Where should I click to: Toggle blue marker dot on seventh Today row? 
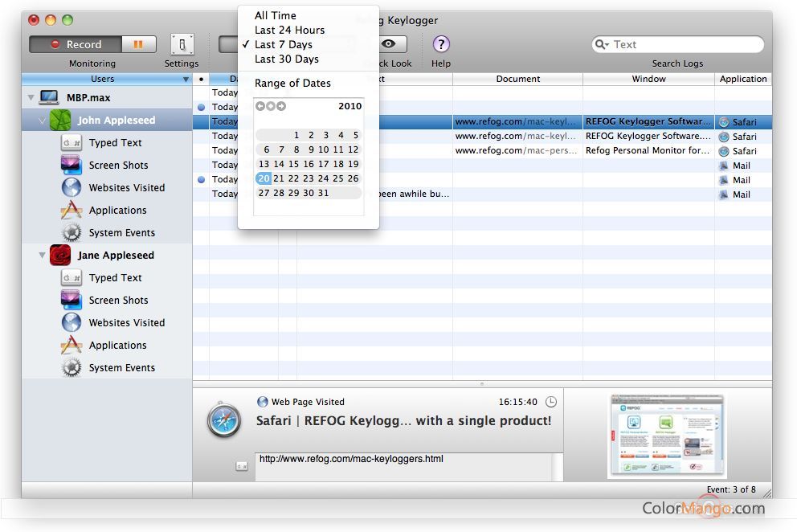click(202, 179)
